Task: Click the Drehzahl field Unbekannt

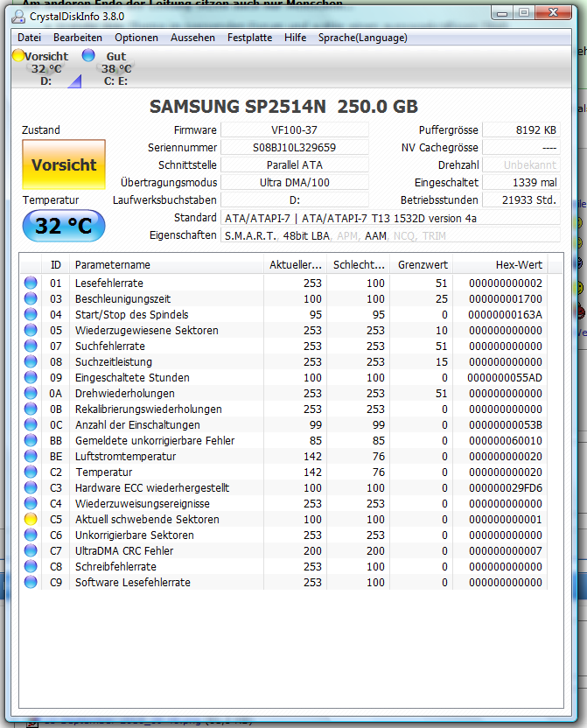Action: pyautogui.click(x=521, y=165)
